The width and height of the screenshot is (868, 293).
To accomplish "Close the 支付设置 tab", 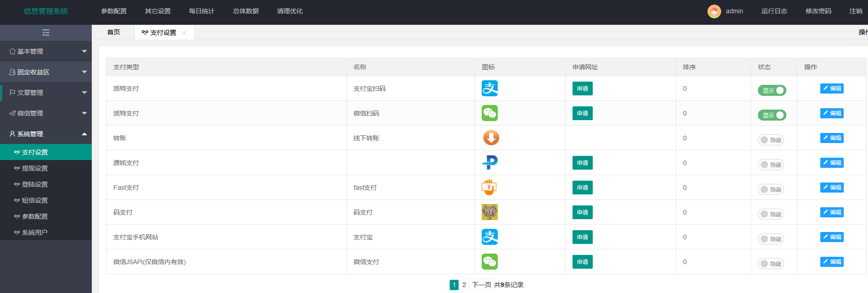I will pos(184,33).
